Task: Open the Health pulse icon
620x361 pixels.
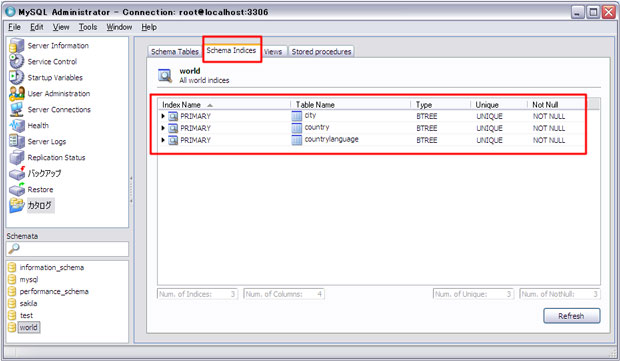Action: [17, 125]
